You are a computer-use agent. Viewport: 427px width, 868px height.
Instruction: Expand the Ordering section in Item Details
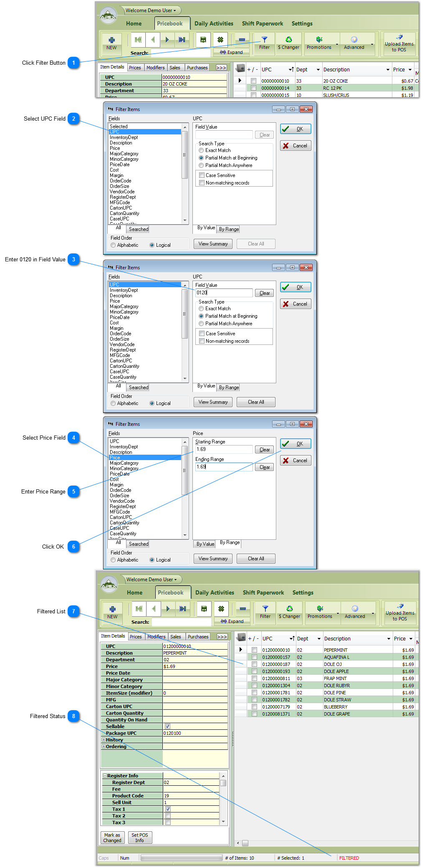tap(104, 747)
